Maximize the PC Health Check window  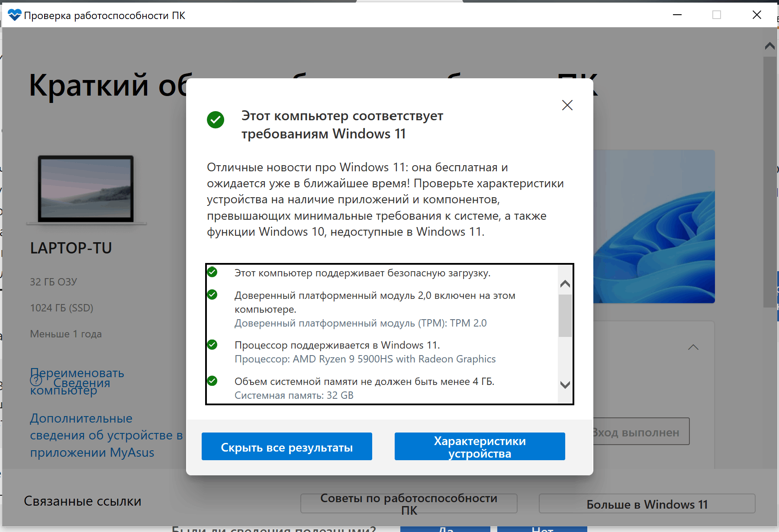(x=717, y=15)
